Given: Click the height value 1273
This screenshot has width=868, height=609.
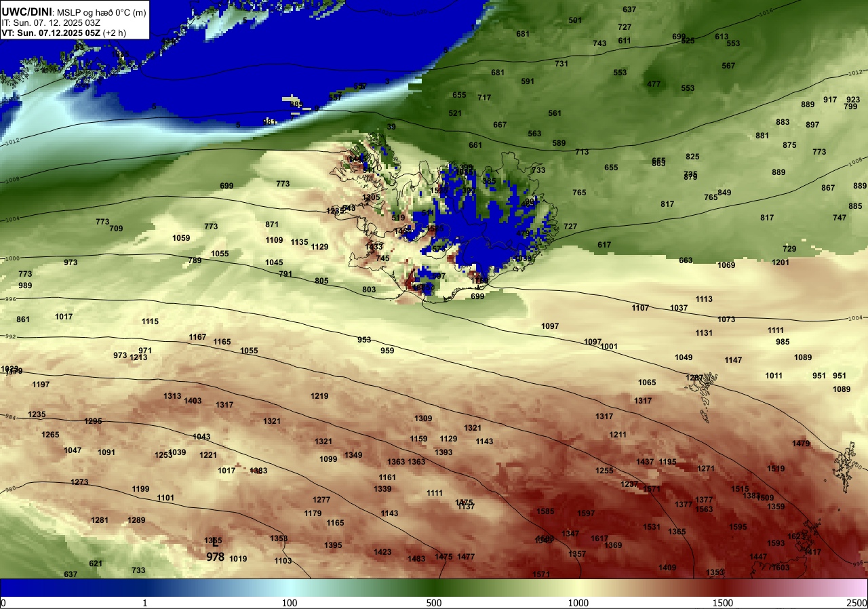Looking at the screenshot, I should [x=79, y=482].
